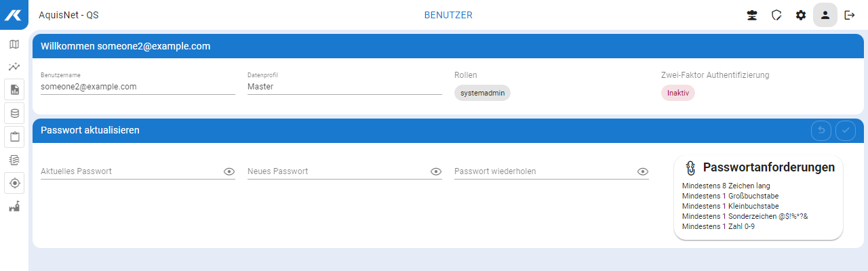Open the clipboard icon in sidebar
Image resolution: width=868 pixels, height=271 pixels.
click(14, 137)
